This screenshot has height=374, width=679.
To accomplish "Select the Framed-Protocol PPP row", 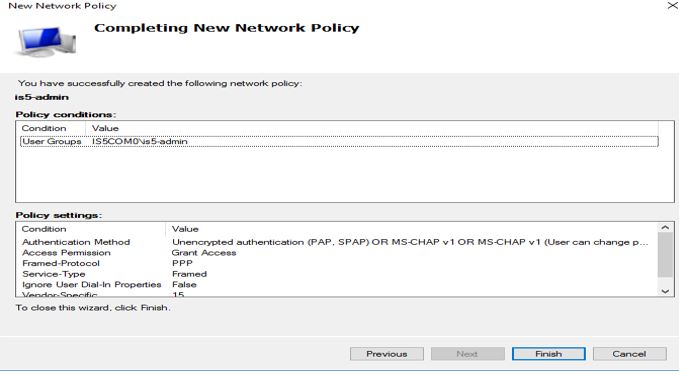I will 337,263.
